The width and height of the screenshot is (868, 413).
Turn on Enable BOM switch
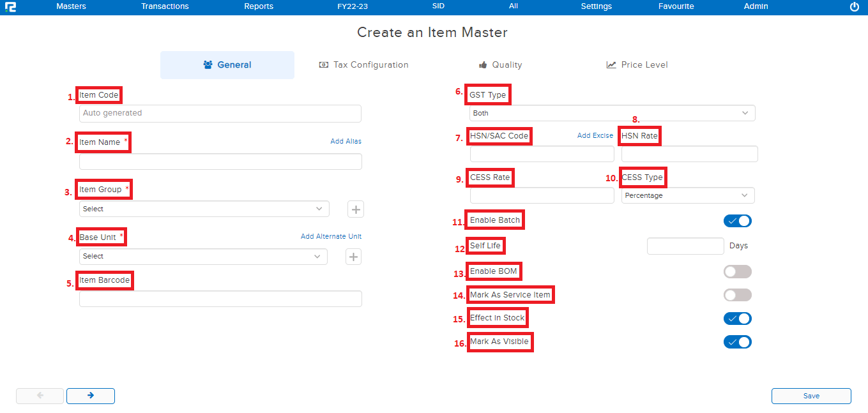click(x=737, y=272)
